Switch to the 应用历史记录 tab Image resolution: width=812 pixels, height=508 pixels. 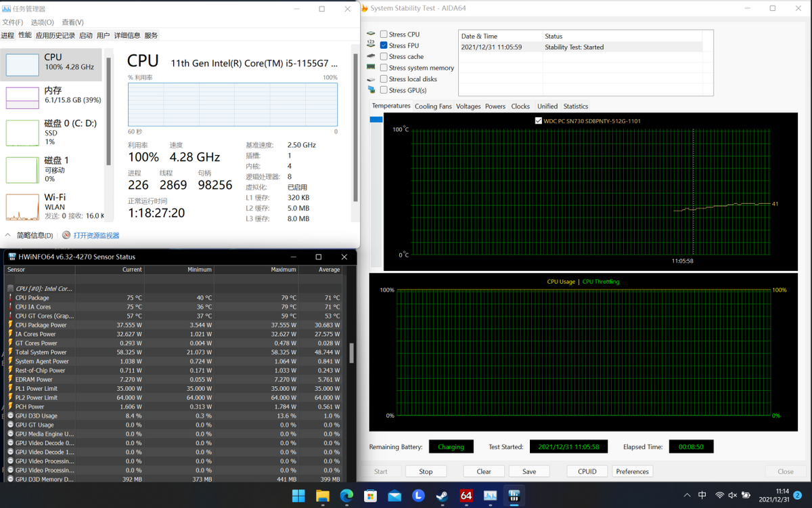(x=55, y=35)
